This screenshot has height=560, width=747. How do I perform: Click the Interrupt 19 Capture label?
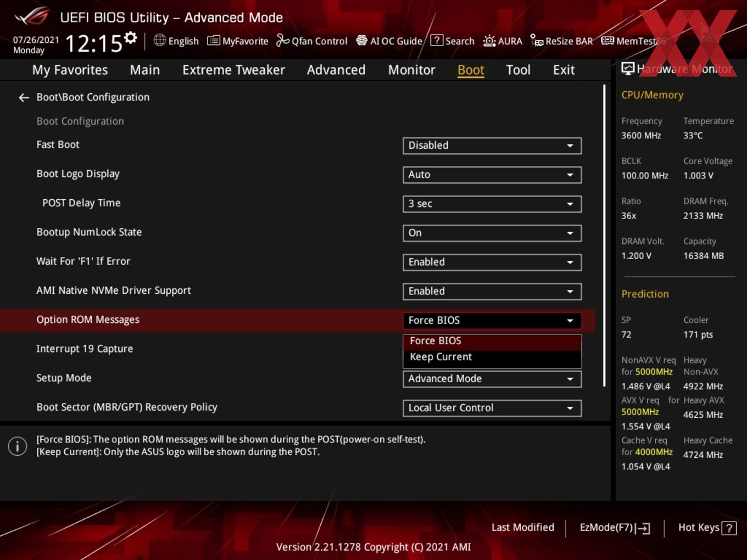click(85, 349)
